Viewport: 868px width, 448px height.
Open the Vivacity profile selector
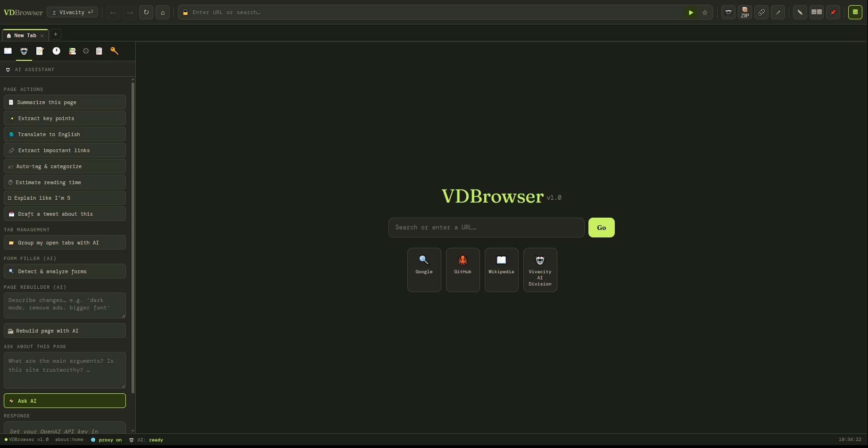(x=73, y=12)
